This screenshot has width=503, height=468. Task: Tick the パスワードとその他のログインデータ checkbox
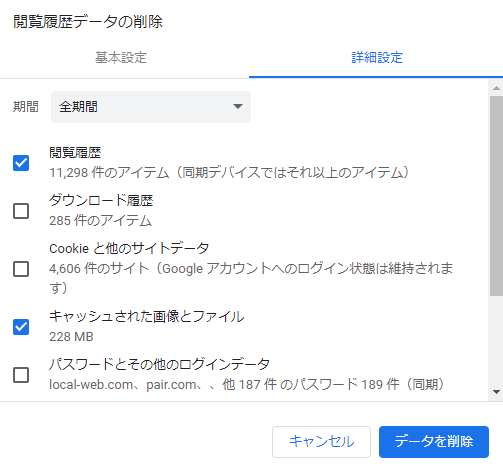(21, 375)
